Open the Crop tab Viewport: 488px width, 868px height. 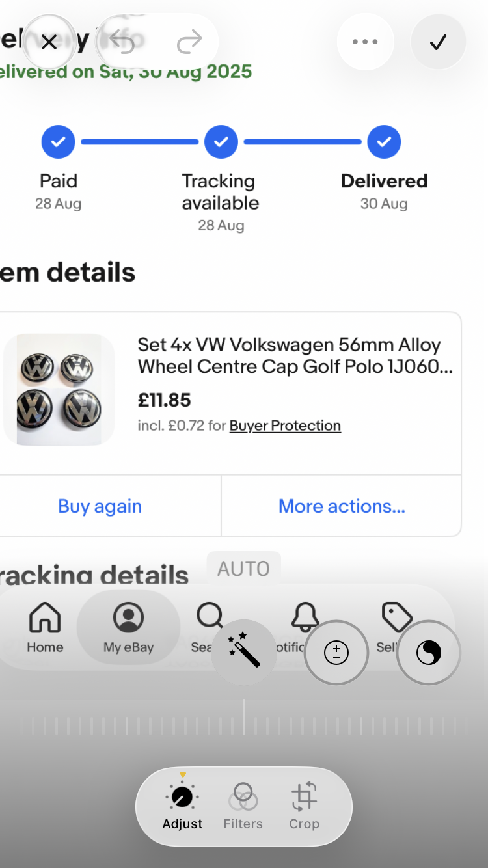tap(304, 807)
